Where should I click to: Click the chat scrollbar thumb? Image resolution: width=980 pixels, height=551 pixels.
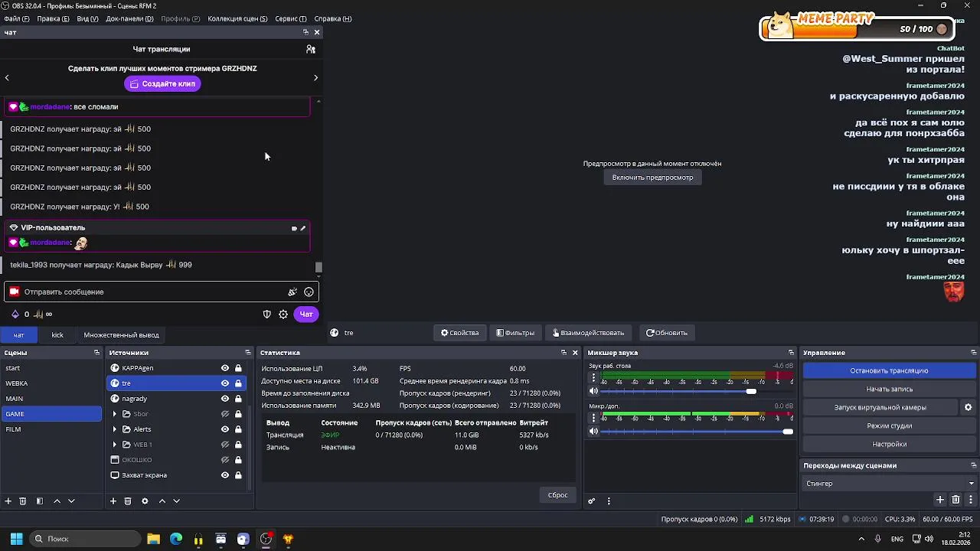(318, 267)
